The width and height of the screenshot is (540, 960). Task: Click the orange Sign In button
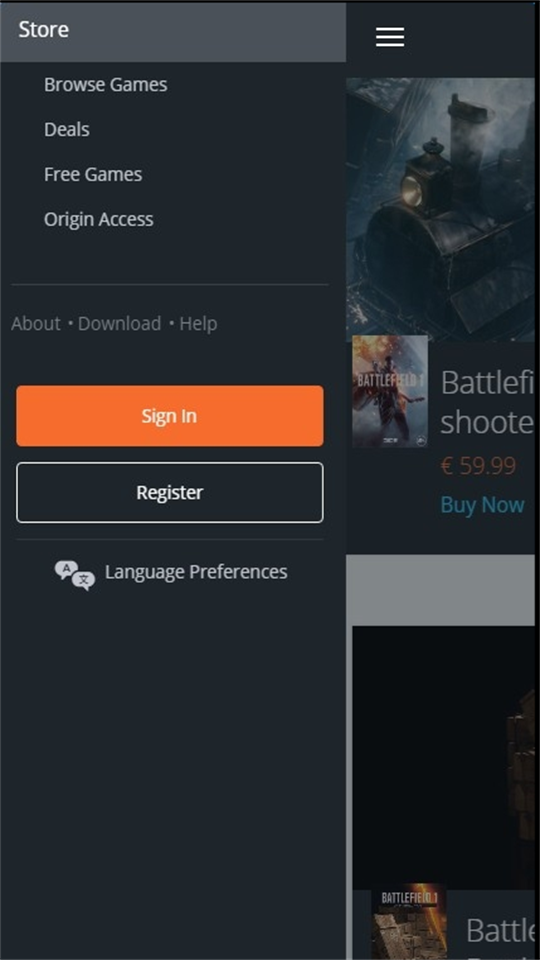[170, 416]
